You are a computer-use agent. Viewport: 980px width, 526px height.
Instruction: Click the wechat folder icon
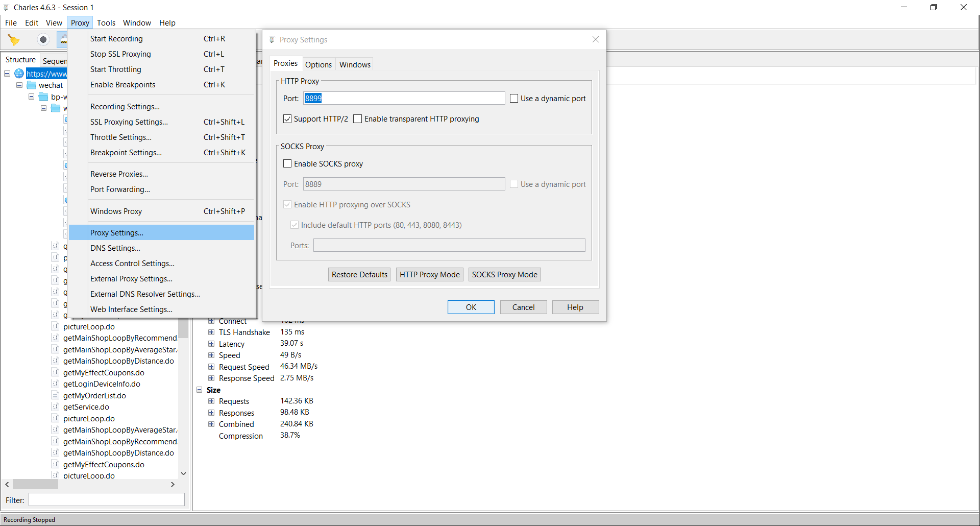point(32,85)
